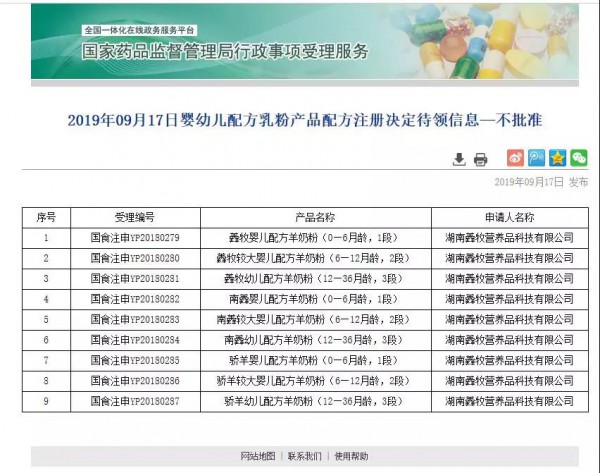Image resolution: width=600 pixels, height=473 pixels.
Task: Select cell 国食注申YP20180282
Action: tap(135, 299)
